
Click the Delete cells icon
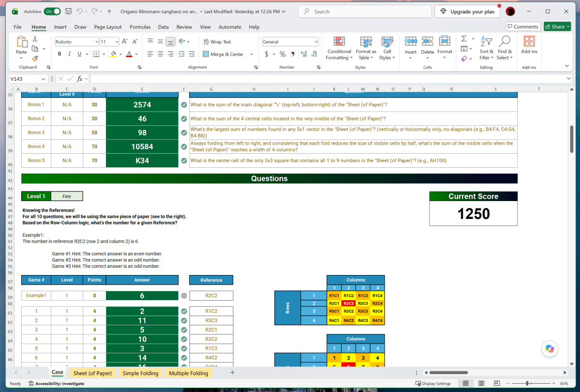tap(427, 42)
